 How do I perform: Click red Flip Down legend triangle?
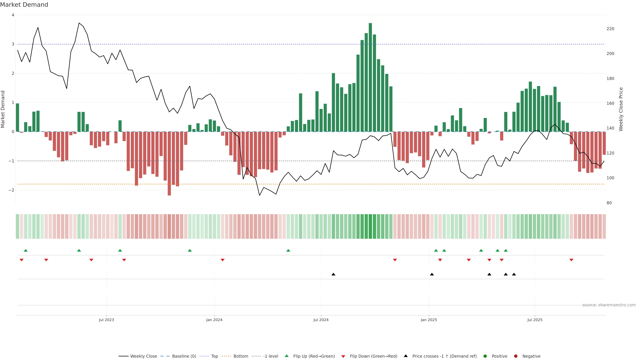click(x=343, y=356)
